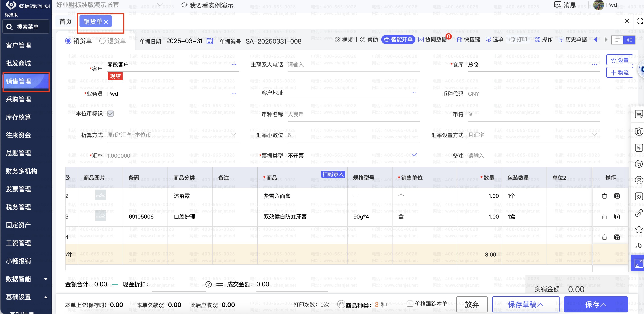This screenshot has width=644, height=314.
Task: Open the 消息 messages icon
Action: tap(558, 5)
